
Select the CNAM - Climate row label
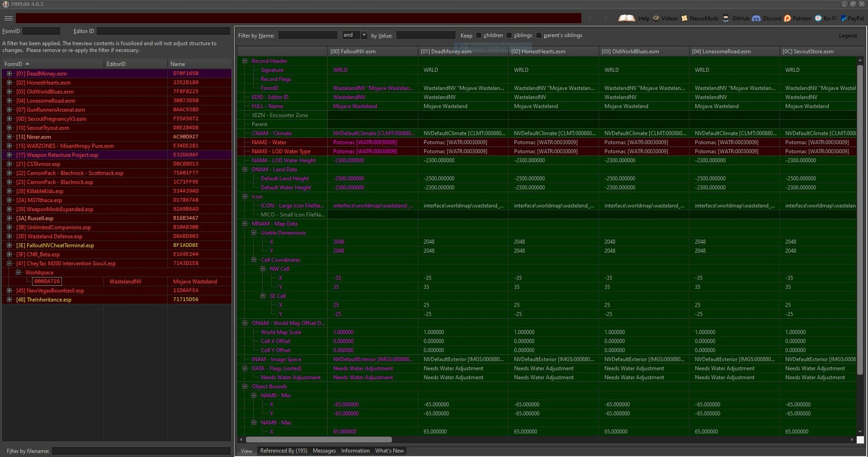click(x=272, y=133)
